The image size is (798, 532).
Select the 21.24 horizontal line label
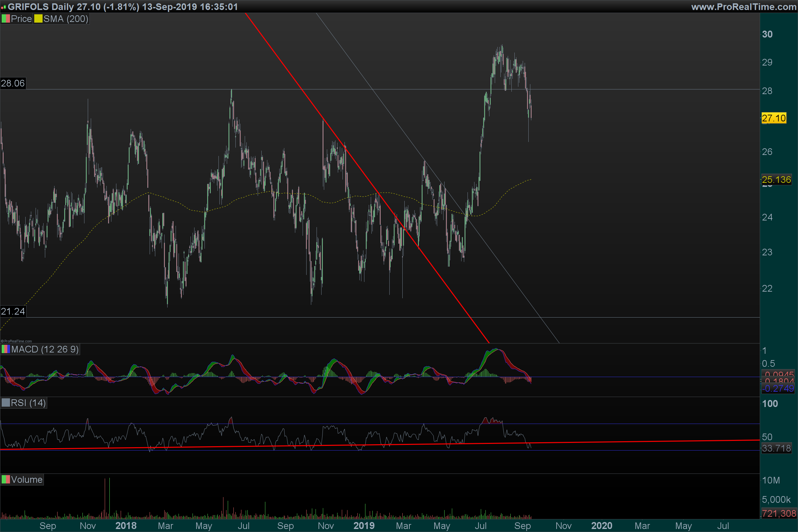click(13, 311)
